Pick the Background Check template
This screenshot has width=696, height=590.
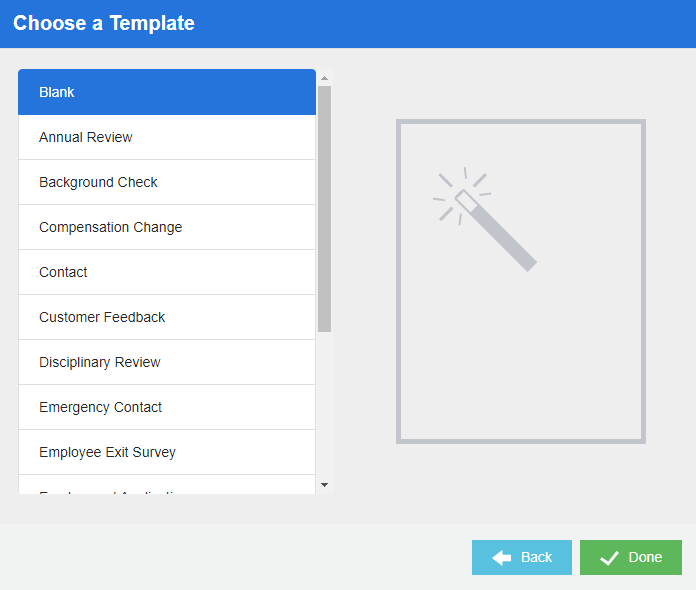click(166, 182)
